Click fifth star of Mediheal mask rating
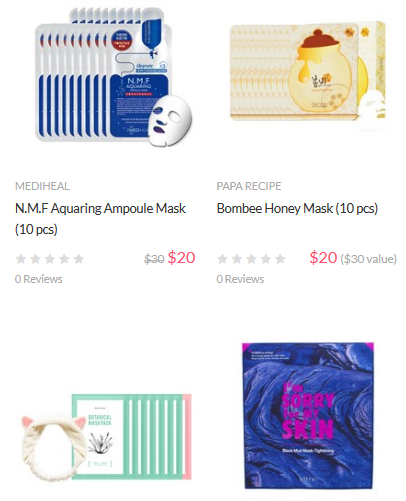This screenshot has width=406, height=501. (x=79, y=259)
